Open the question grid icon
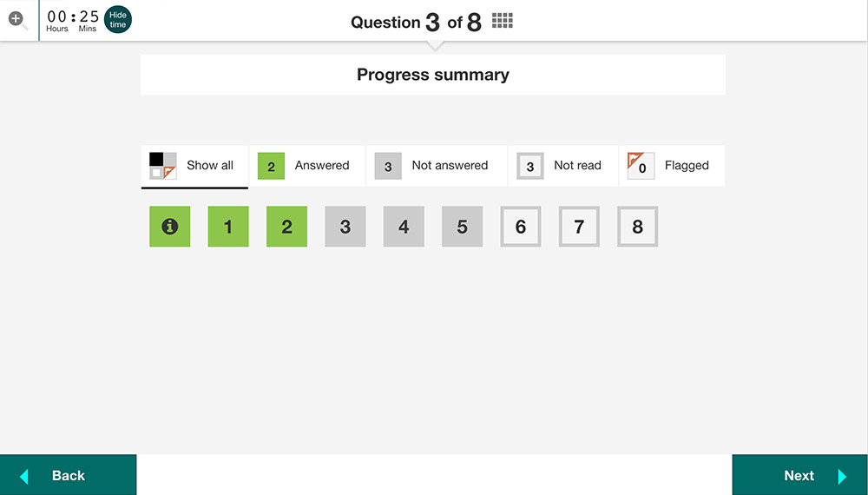This screenshot has width=868, height=495. tap(502, 21)
